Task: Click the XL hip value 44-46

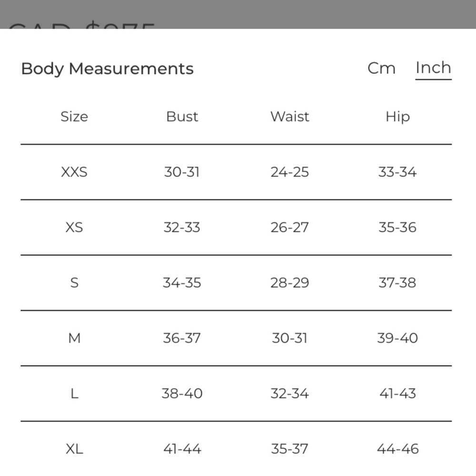Action: click(397, 449)
